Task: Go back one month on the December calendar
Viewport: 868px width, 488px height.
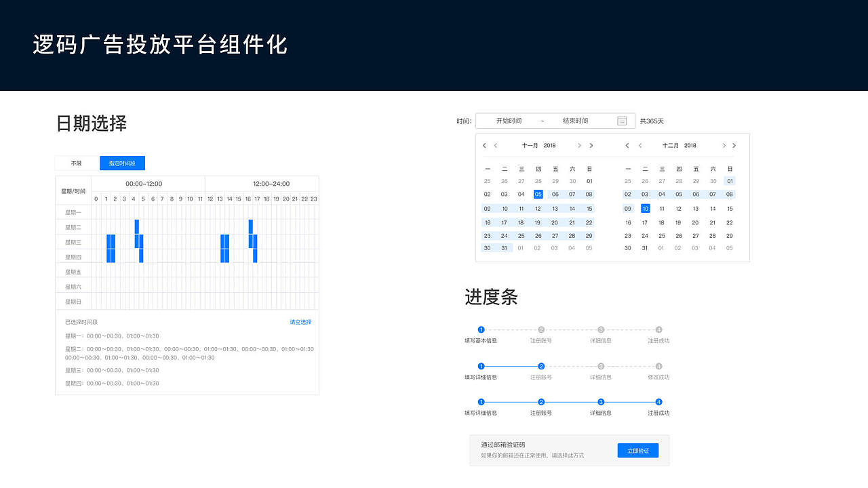Action: tap(640, 145)
